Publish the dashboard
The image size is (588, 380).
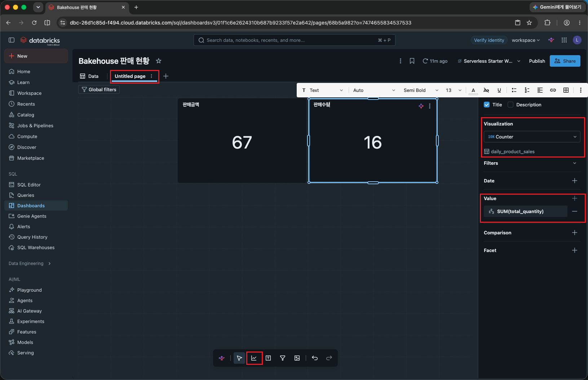coord(537,61)
